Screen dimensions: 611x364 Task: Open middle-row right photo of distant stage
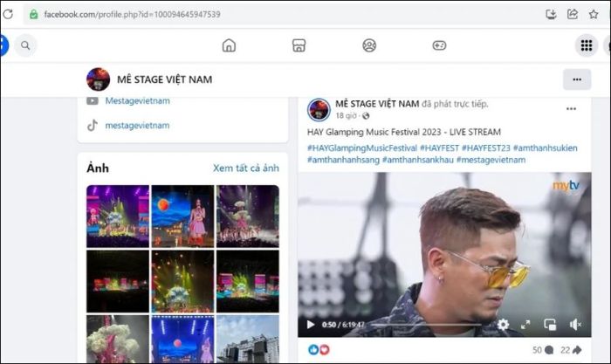point(248,281)
